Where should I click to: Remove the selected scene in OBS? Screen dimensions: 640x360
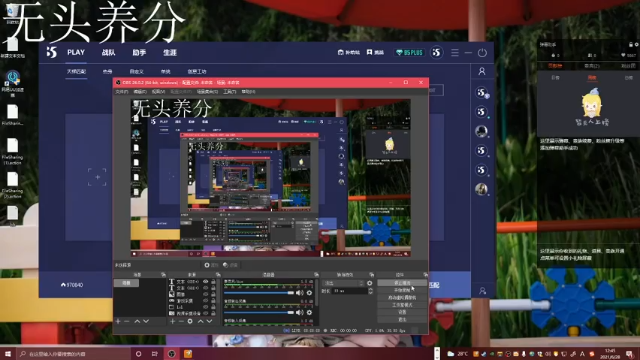click(x=127, y=322)
